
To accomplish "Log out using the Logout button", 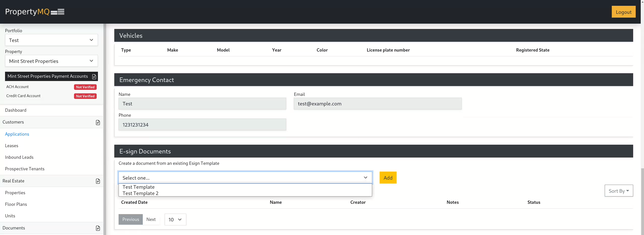I will [623, 12].
